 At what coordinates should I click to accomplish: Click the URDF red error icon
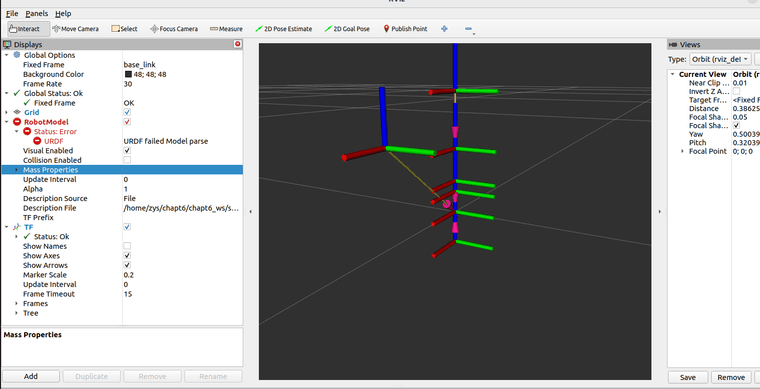(x=37, y=141)
